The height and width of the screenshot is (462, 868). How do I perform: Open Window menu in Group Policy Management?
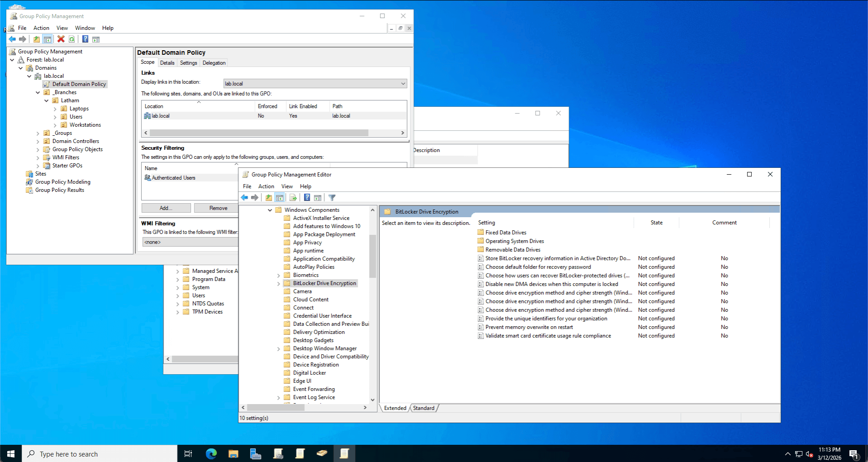click(x=85, y=28)
